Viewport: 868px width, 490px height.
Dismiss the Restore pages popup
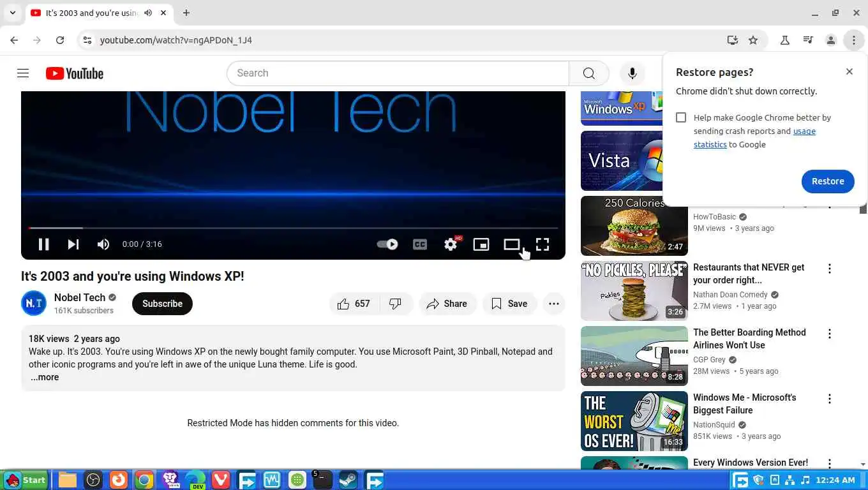[849, 71]
